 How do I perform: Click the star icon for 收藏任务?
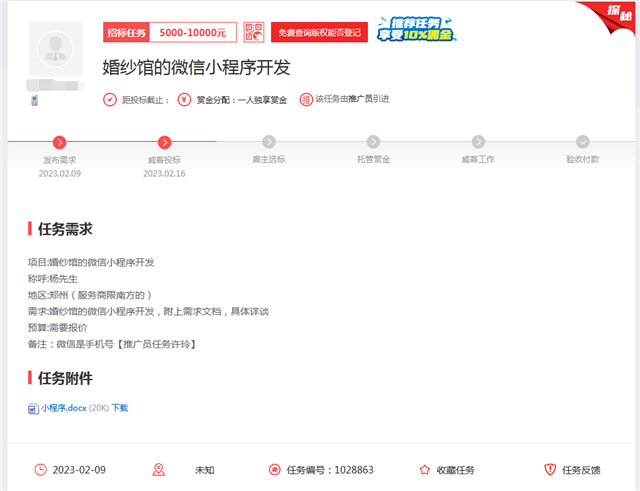[425, 469]
